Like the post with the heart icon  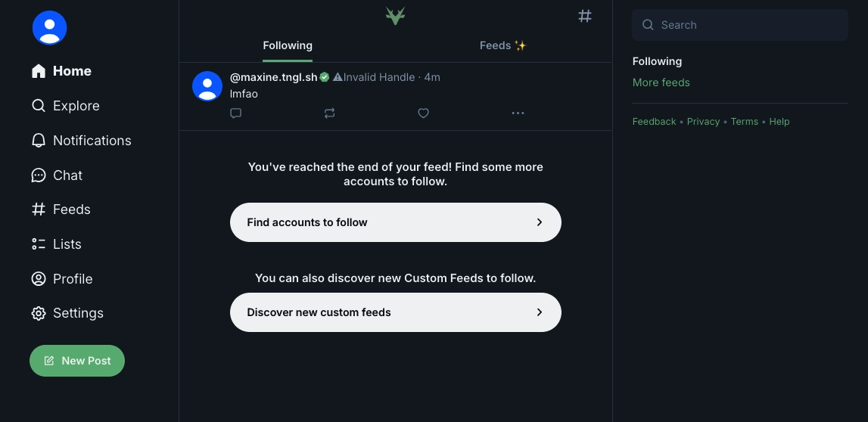pyautogui.click(x=423, y=113)
